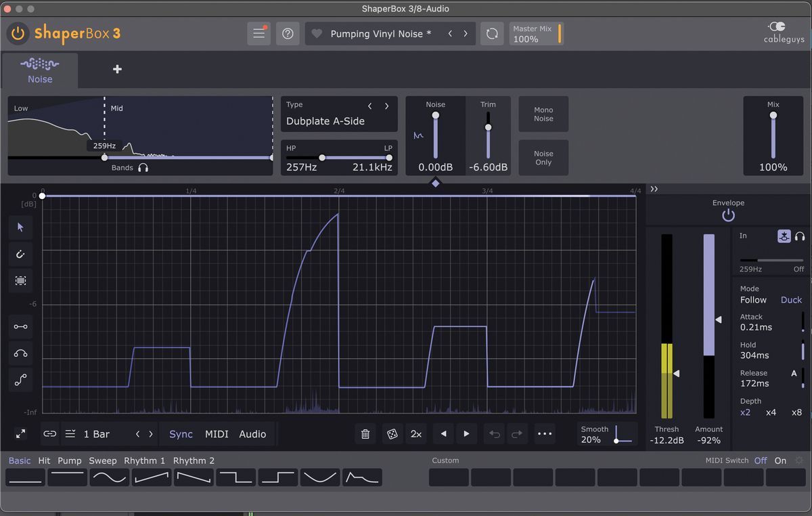Select the MIDI trigger mode tab
Screen dimensions: 812x516
218,433
